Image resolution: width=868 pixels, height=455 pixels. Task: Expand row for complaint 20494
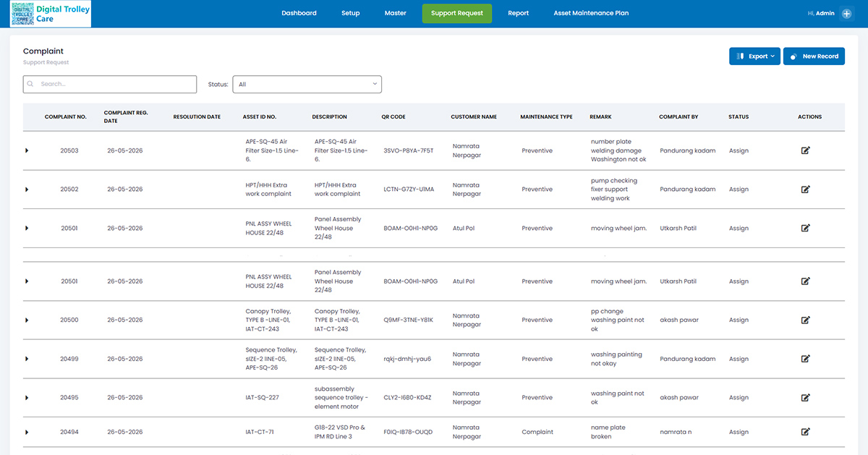click(x=27, y=432)
